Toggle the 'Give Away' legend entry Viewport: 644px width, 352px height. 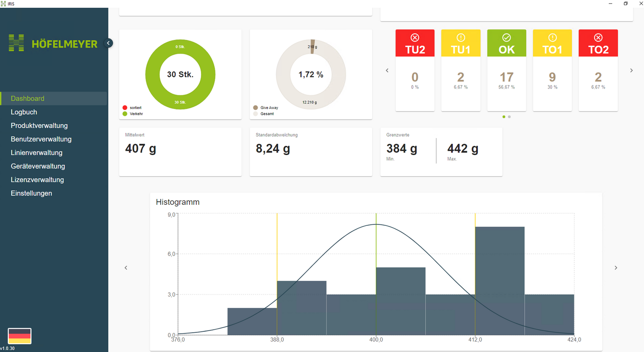[x=266, y=108]
